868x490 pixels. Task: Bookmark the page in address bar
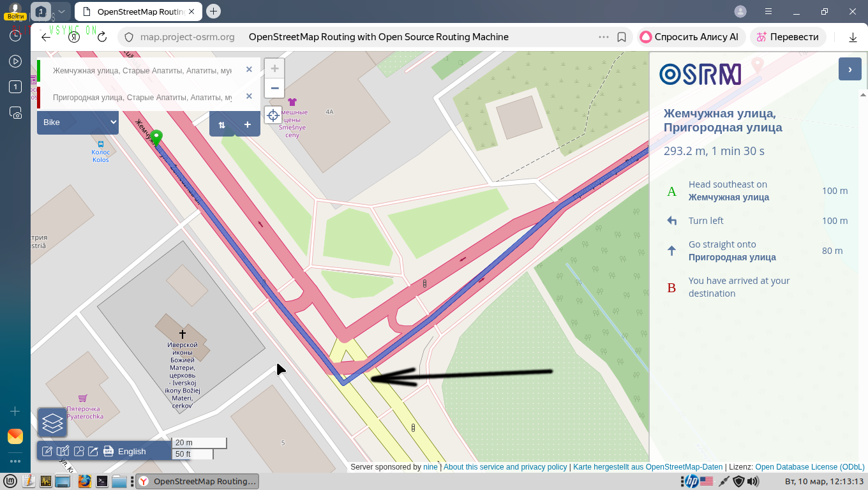[x=622, y=37]
